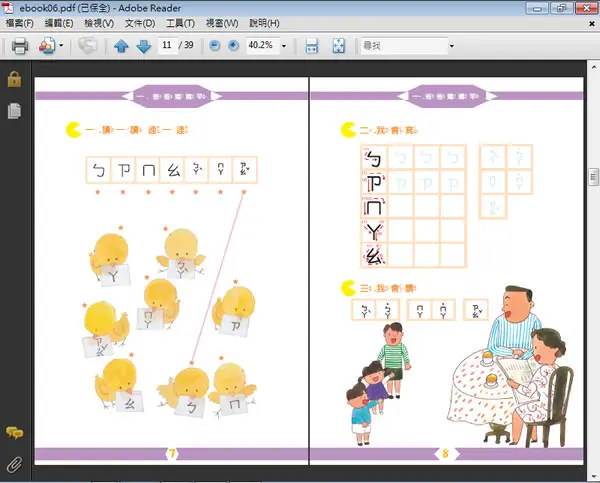Select the fit full page icon
Viewport: 600px width, 483px height.
pos(339,46)
